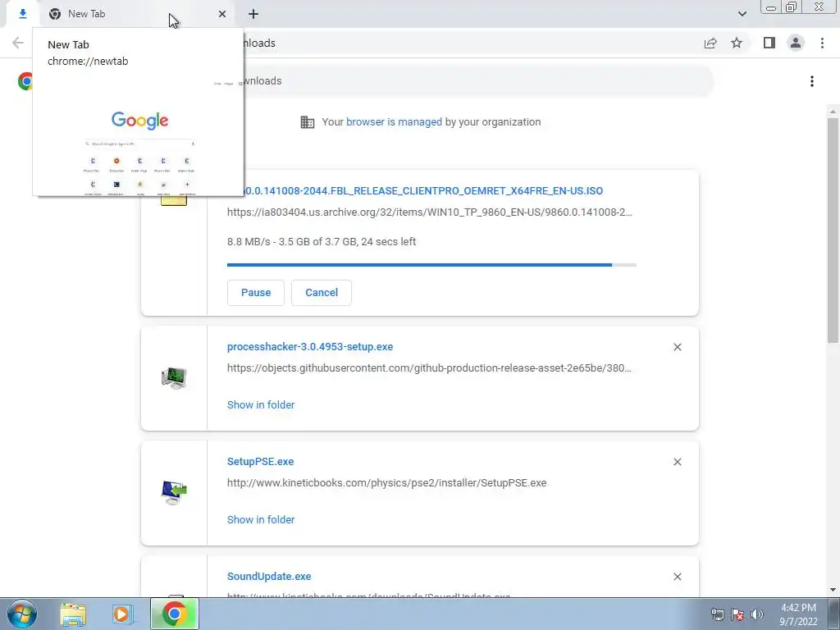The image size is (840, 630).
Task: Click the archive.org source URL text
Action: point(430,212)
